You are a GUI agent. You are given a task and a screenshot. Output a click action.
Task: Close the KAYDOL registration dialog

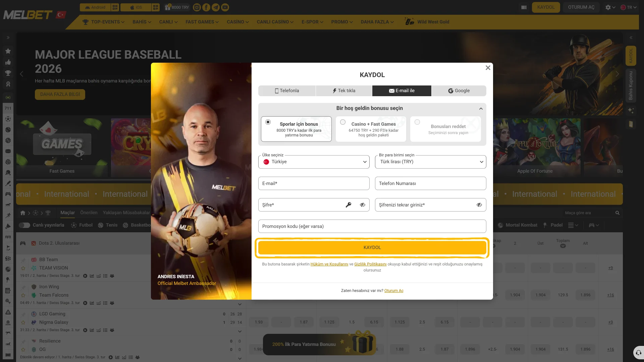coord(488,68)
